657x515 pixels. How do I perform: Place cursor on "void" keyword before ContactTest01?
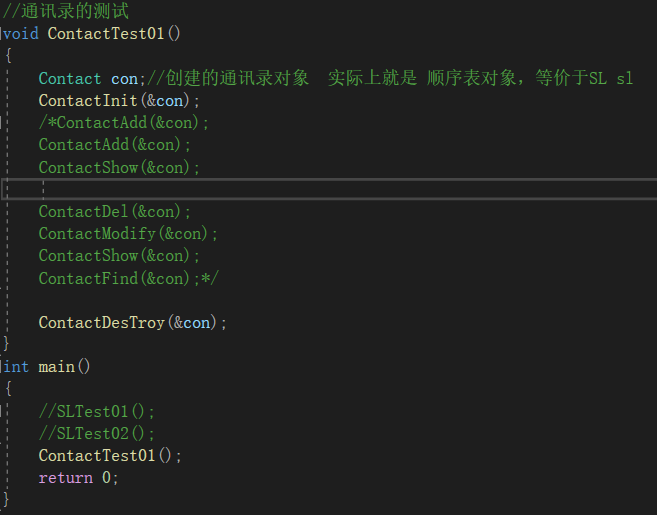(21, 33)
